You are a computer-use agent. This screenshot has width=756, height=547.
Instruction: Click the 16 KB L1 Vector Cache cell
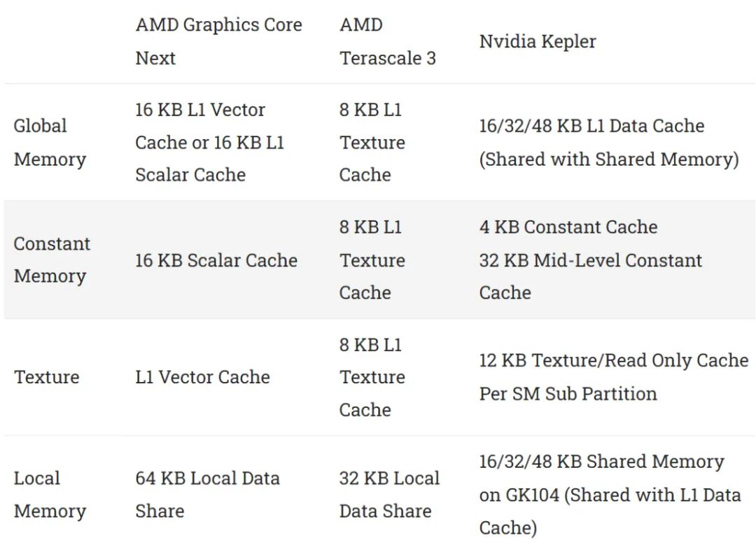pos(210,142)
